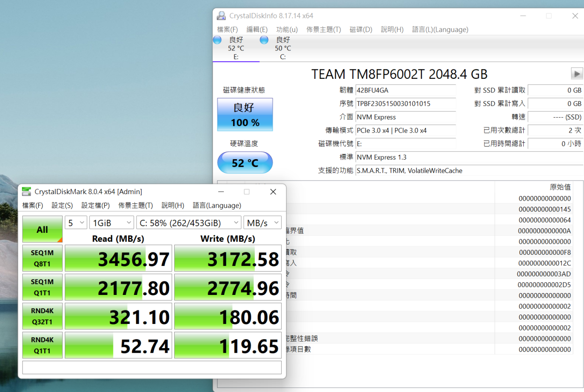Image resolution: width=584 pixels, height=392 pixels.
Task: Run the RND4K Q32T1 test
Action: click(x=43, y=316)
